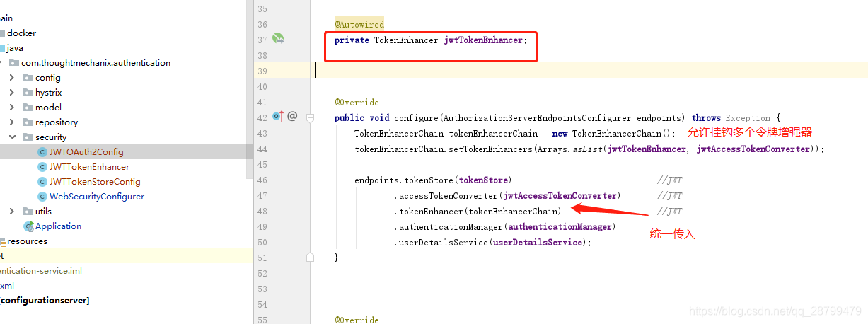Expand the hystrix package
This screenshot has width=868, height=324.
click(12, 93)
